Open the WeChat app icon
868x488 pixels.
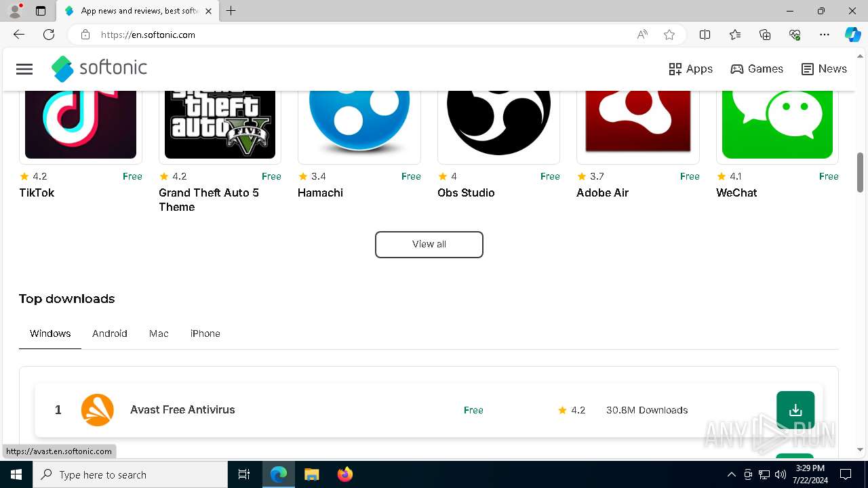tap(777, 125)
